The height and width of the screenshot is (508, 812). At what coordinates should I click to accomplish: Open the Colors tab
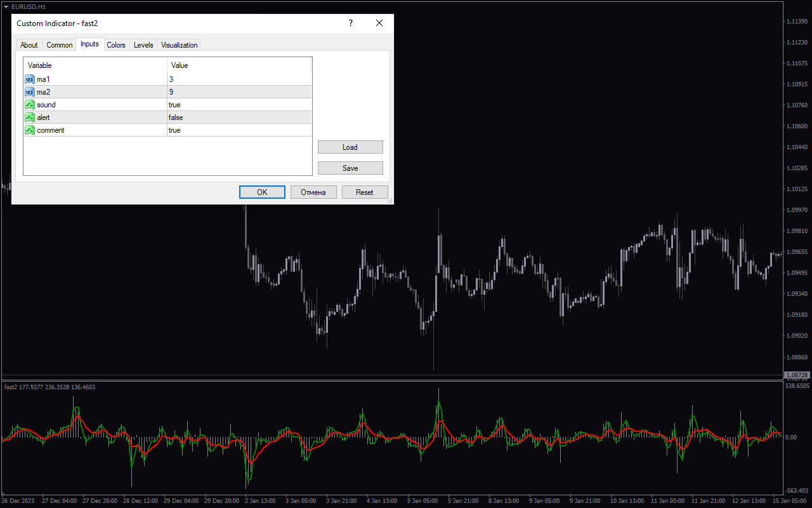pyautogui.click(x=116, y=45)
